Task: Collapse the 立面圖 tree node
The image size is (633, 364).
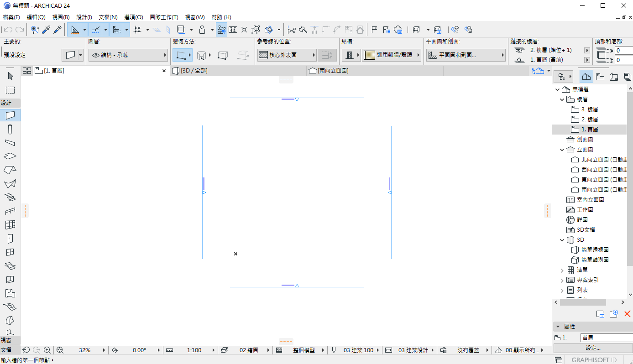Action: pos(562,150)
